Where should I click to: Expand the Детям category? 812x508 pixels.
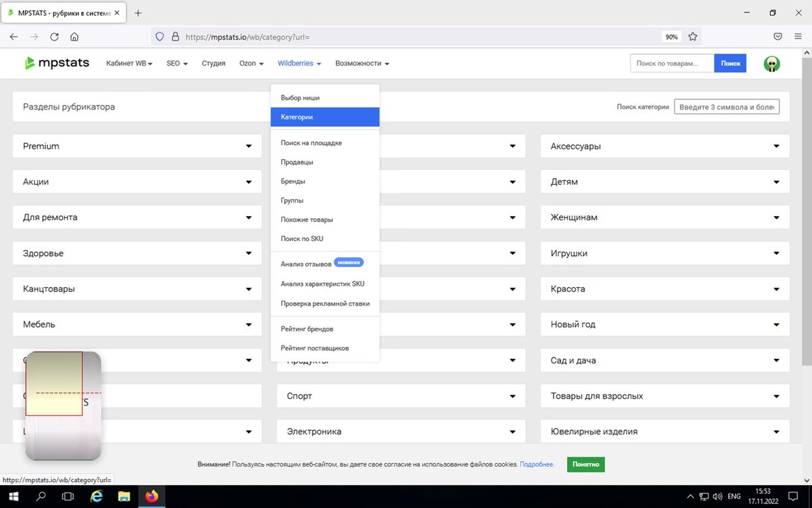coord(664,182)
